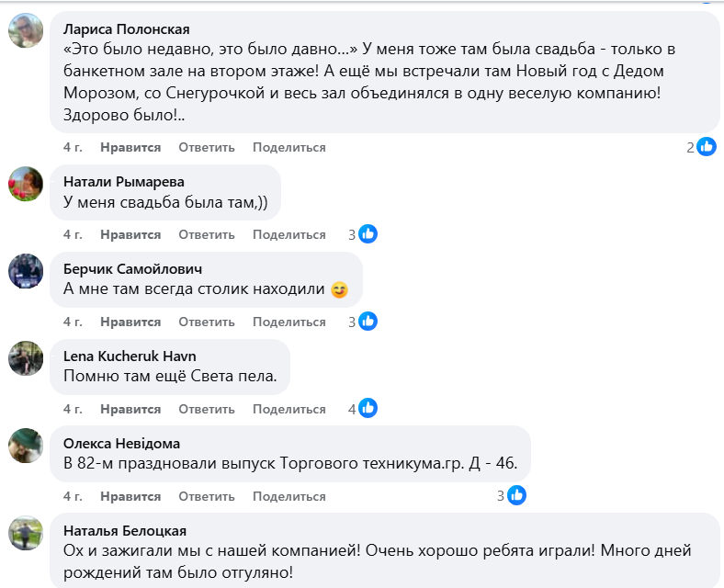Viewport: 724px width, 588px height.
Task: Open like reactions on Натали Рымарева's comment
Action: click(368, 234)
